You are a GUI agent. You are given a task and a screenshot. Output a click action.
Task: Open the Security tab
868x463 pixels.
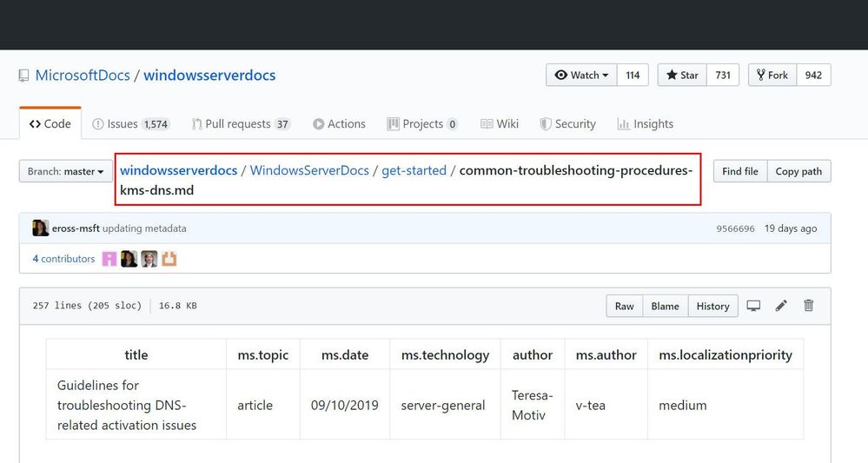(x=568, y=124)
